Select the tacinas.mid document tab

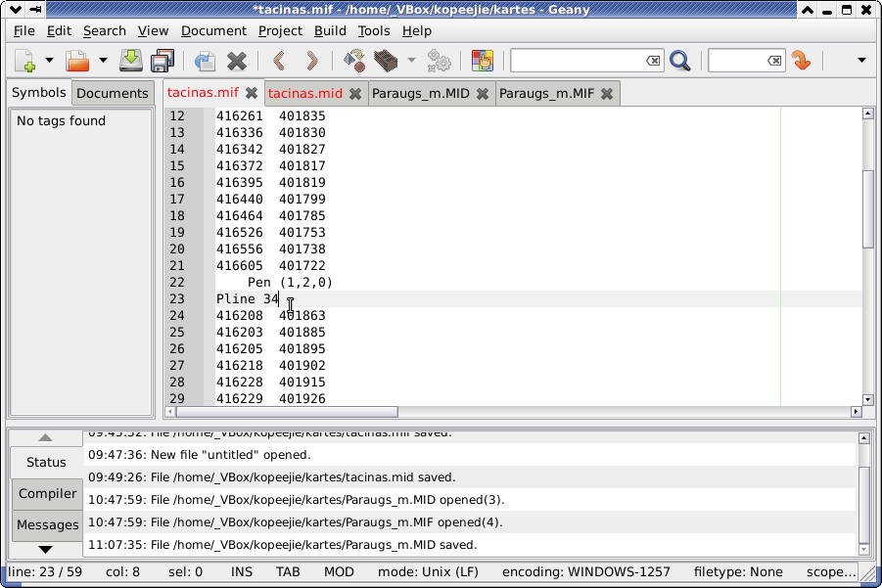tap(304, 93)
